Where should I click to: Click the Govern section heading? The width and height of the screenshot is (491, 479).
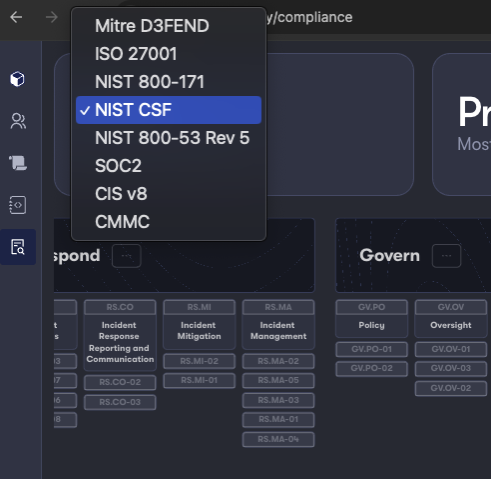pos(390,256)
